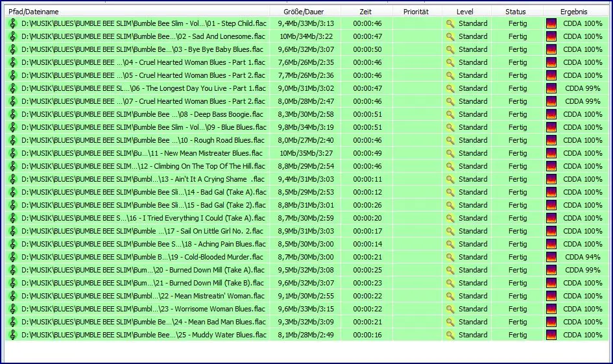Screen dimensions: 613x364
Task: Select file 14 - Bad Gal (Take A).flac
Action: [144, 192]
